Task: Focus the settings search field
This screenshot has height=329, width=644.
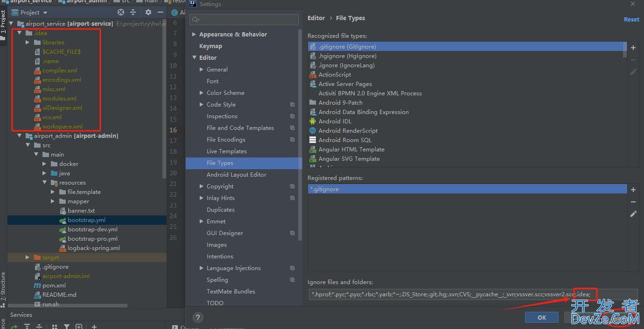Action: tap(244, 20)
